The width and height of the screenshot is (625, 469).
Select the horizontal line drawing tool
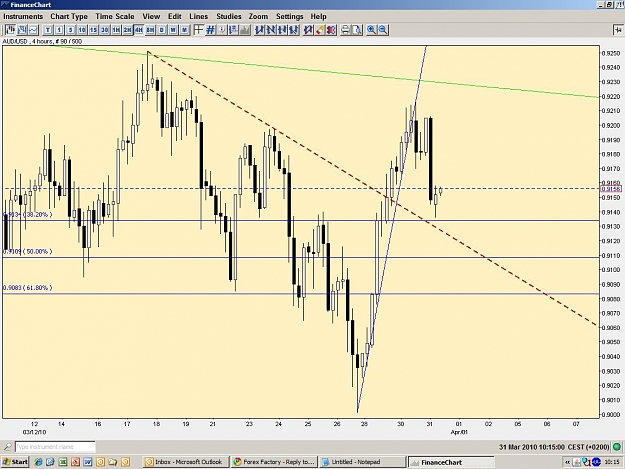[x=283, y=30]
